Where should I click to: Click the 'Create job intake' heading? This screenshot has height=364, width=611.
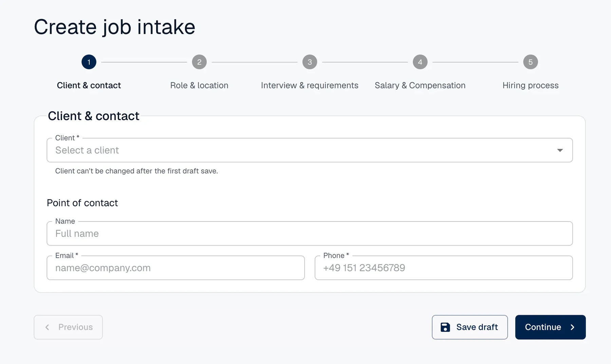coord(115,27)
